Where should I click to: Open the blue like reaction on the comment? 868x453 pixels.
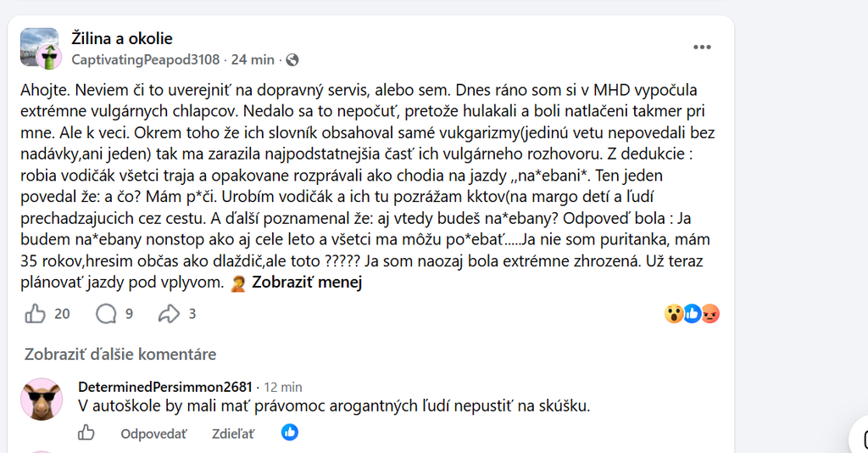(x=290, y=433)
